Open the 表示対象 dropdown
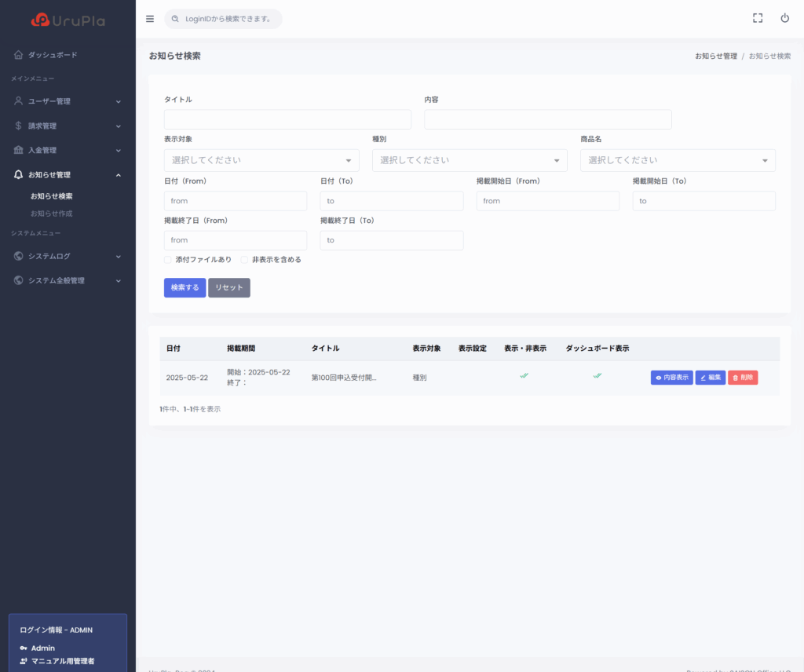The height and width of the screenshot is (672, 804). 261,160
